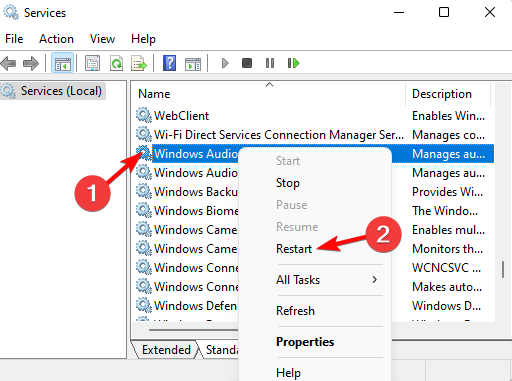Click the Stop Service square icon
This screenshot has width=512, height=381.
(x=247, y=63)
